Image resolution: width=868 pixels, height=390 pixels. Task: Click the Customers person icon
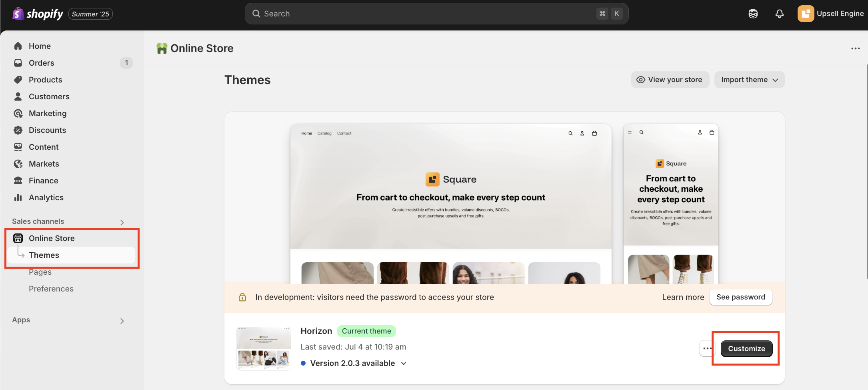(18, 96)
